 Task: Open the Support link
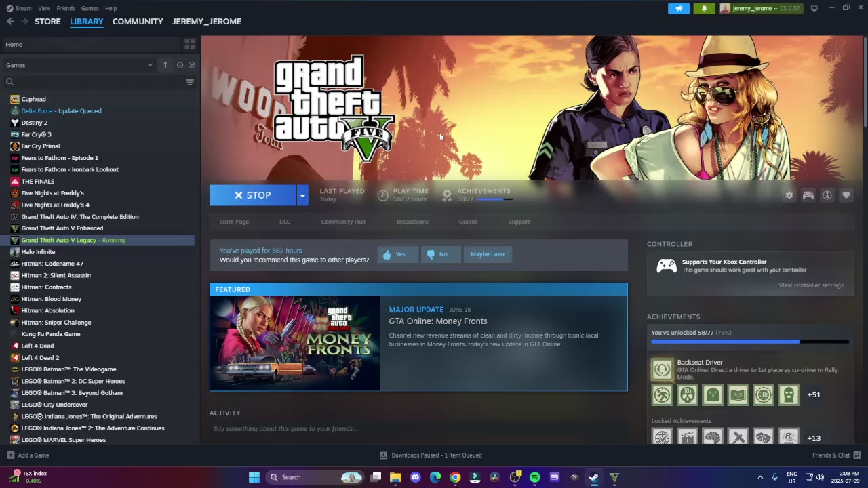[x=519, y=222]
